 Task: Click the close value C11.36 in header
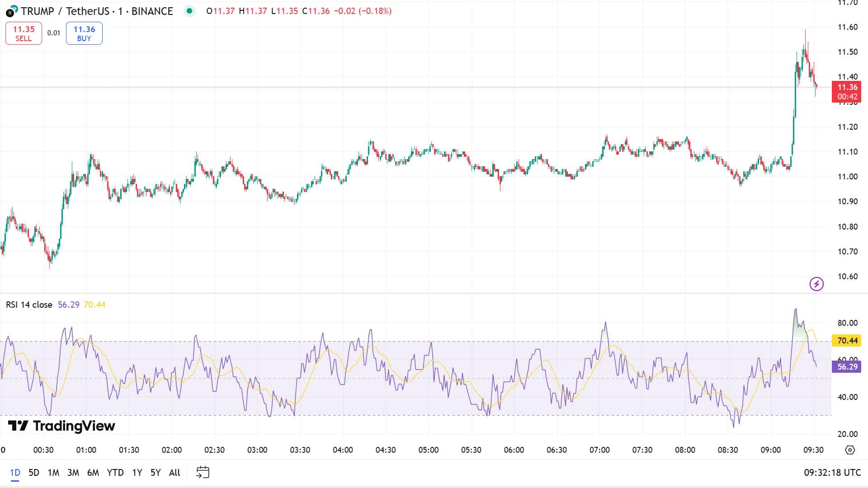(x=316, y=11)
